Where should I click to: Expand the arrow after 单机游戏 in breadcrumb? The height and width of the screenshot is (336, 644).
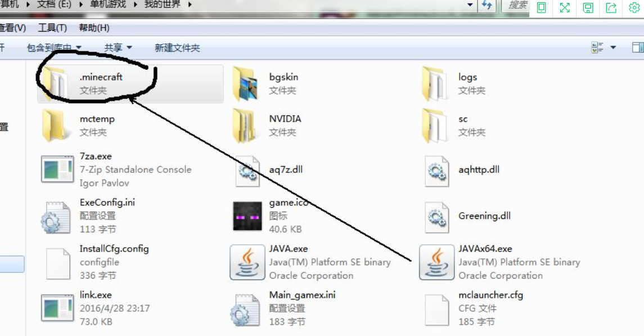point(135,5)
